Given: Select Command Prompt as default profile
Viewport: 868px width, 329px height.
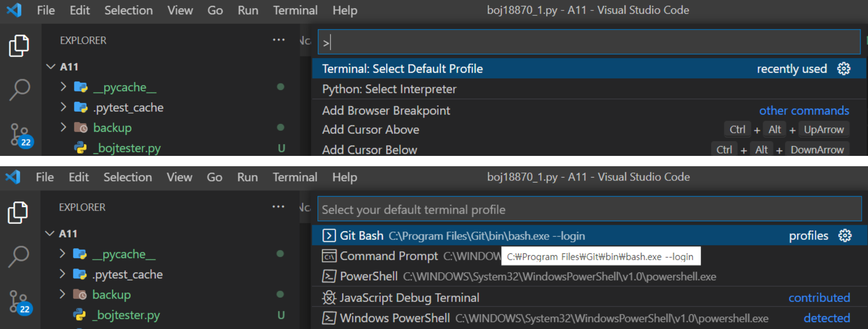Looking at the screenshot, I should click(589, 256).
